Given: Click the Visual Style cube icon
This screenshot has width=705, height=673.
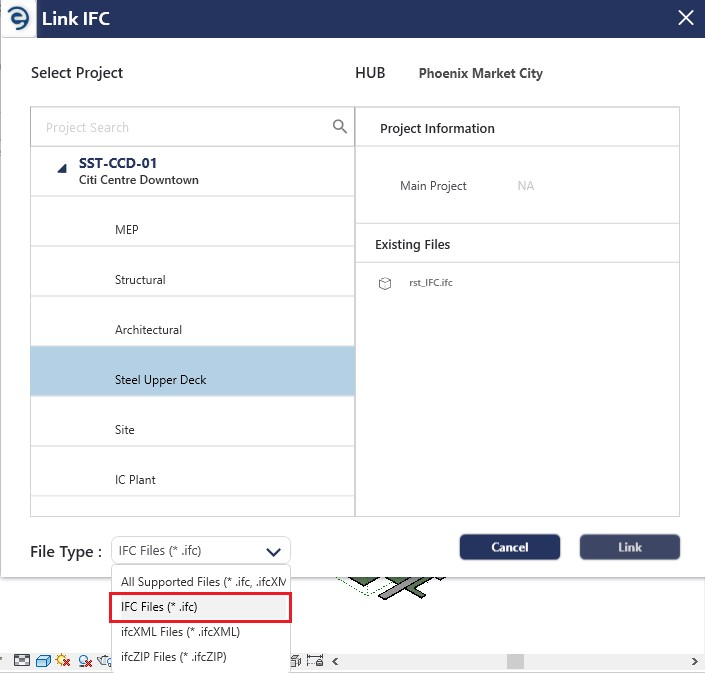Looking at the screenshot, I should 43,660.
